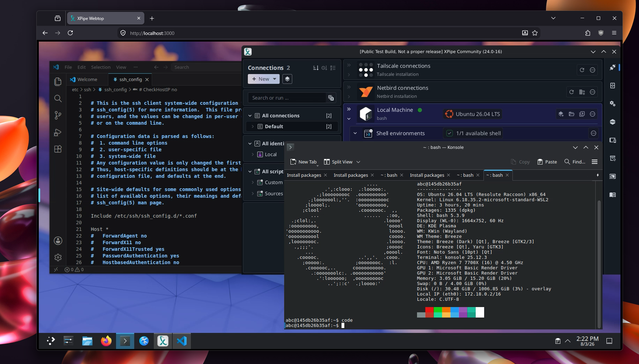The image size is (639, 364).
Task: Open more options for Local Machine
Action: pyautogui.click(x=593, y=114)
